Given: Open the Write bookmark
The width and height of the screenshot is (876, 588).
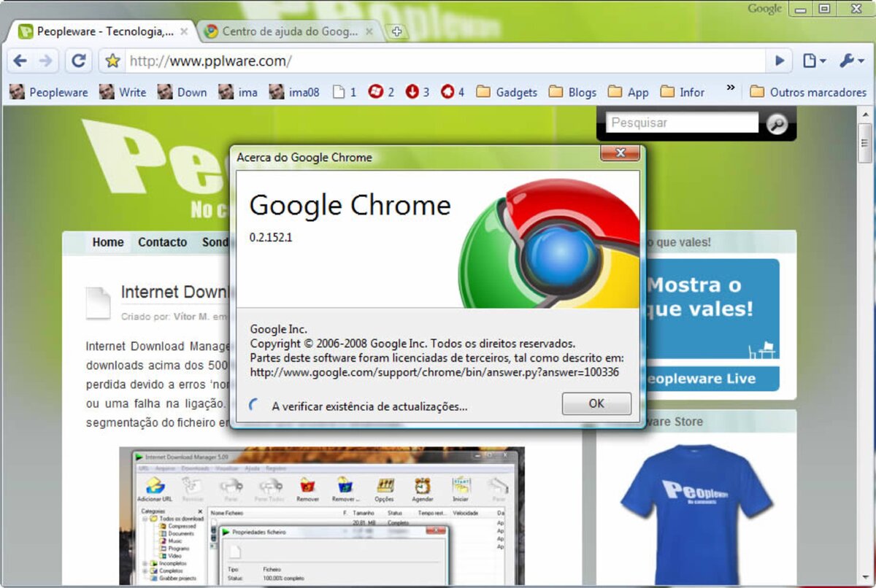Looking at the screenshot, I should click(123, 92).
